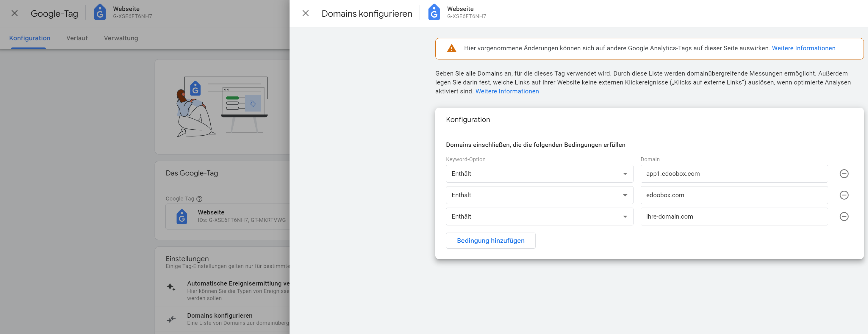Click the Google-Tag help question icon
This screenshot has height=334, width=868.
[x=199, y=199]
